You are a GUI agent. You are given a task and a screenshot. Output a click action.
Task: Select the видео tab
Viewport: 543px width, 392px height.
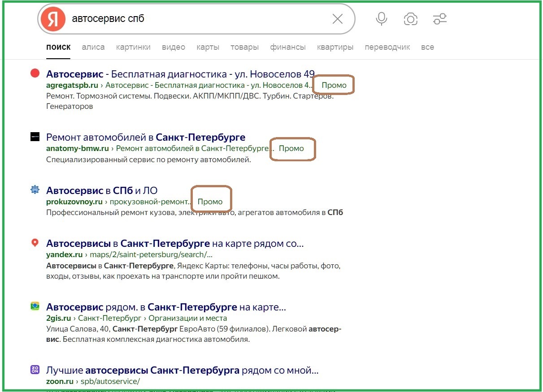tap(174, 47)
